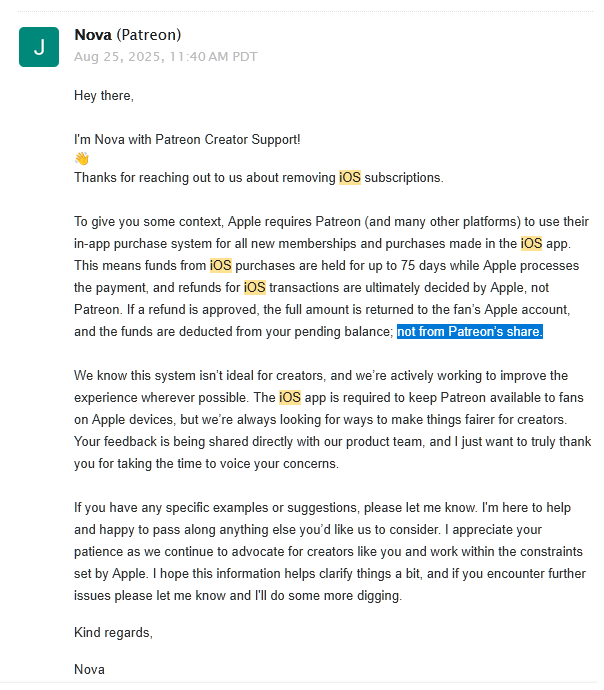Click highlighted iOS before the word subscriptions
Image resolution: width=604 pixels, height=690 pixels.
click(350, 178)
